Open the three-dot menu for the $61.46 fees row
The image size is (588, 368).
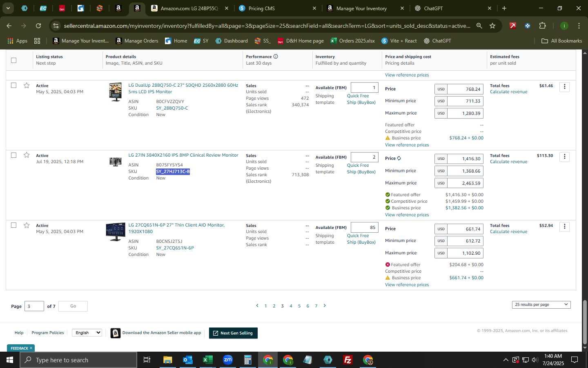coord(564,87)
